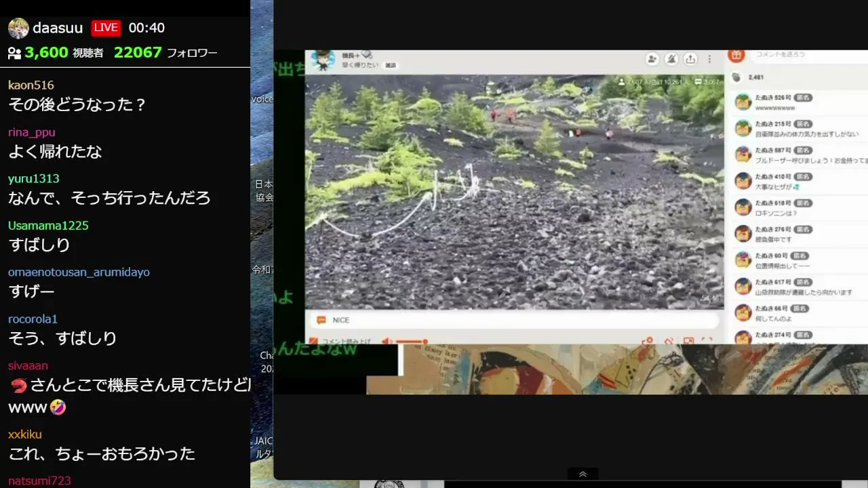Viewport: 868px width, 488px height.
Task: Click Usamama1225's message すばしり
Action: [x=39, y=245]
